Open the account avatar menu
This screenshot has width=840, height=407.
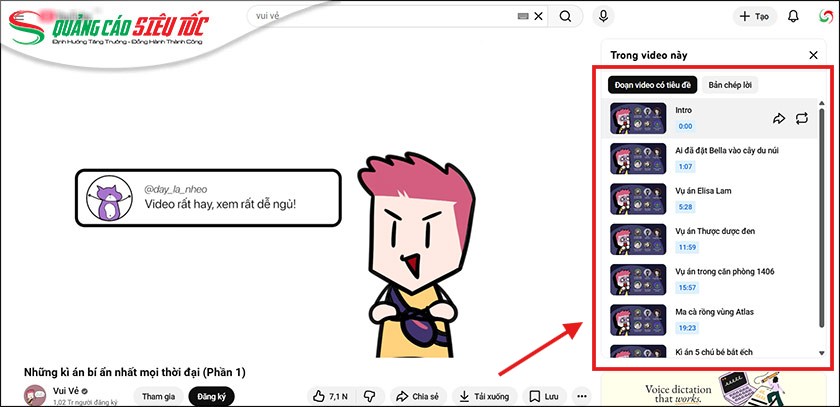click(x=826, y=16)
